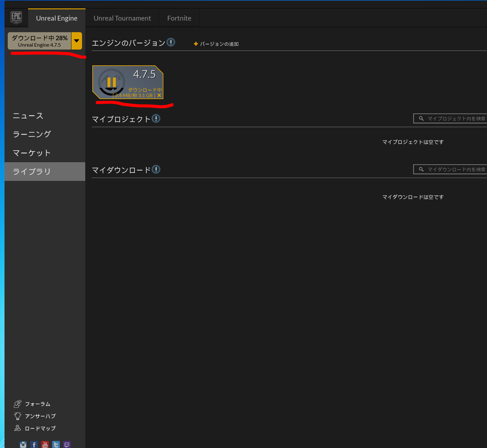Click info icon beside エンジンのバージョン

pos(171,42)
